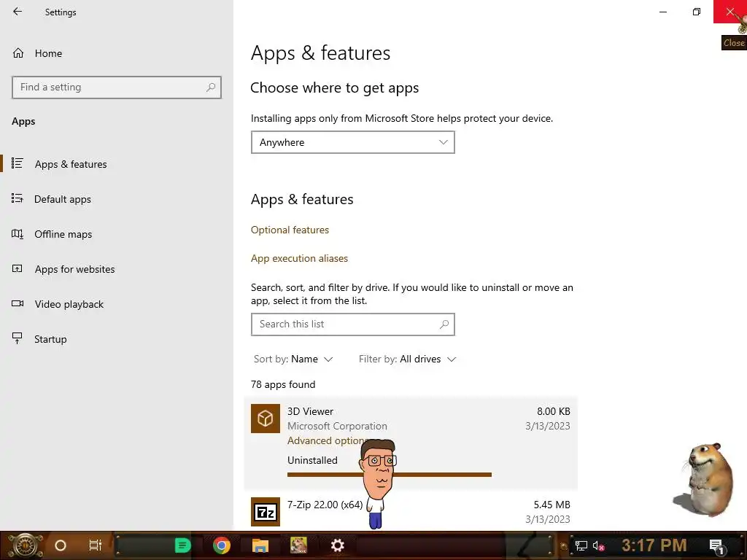
Task: Open Cortana circle on the taskbar
Action: 61,545
